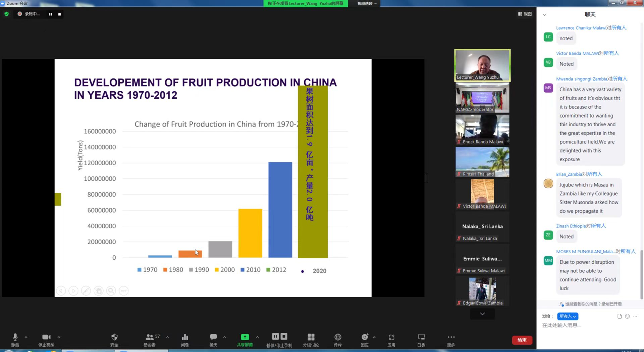The width and height of the screenshot is (644, 352).
Task: Open the Polls icon
Action: click(x=185, y=340)
